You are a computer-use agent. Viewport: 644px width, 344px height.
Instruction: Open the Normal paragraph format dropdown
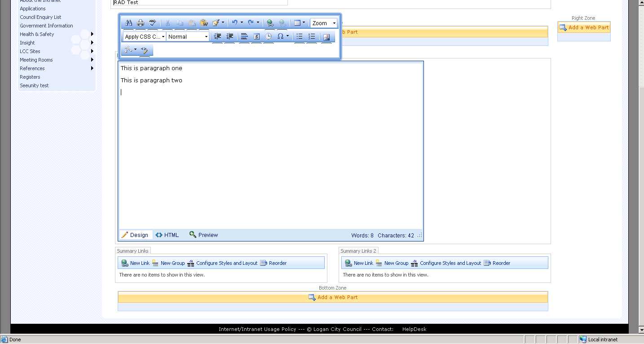point(188,37)
